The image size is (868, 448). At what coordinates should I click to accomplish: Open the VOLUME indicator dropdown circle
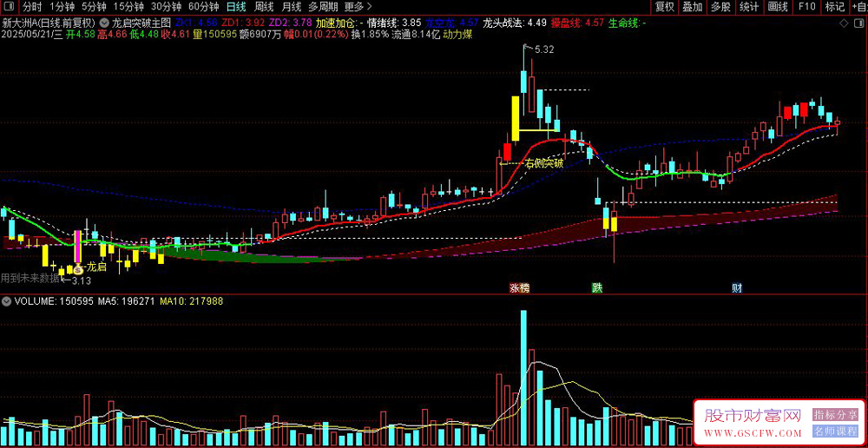(6, 301)
